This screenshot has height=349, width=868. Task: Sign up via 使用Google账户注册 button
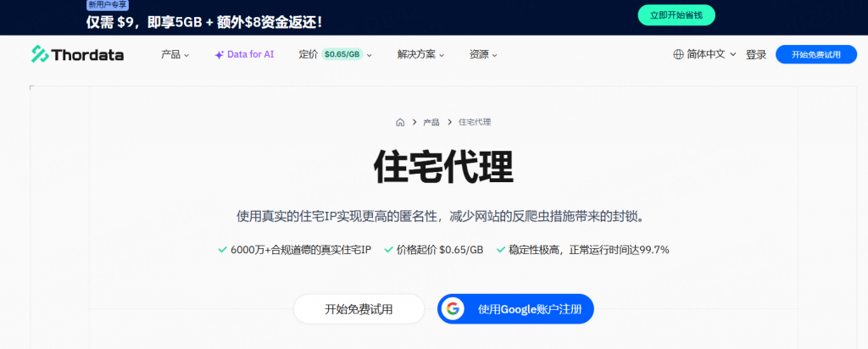(x=515, y=309)
